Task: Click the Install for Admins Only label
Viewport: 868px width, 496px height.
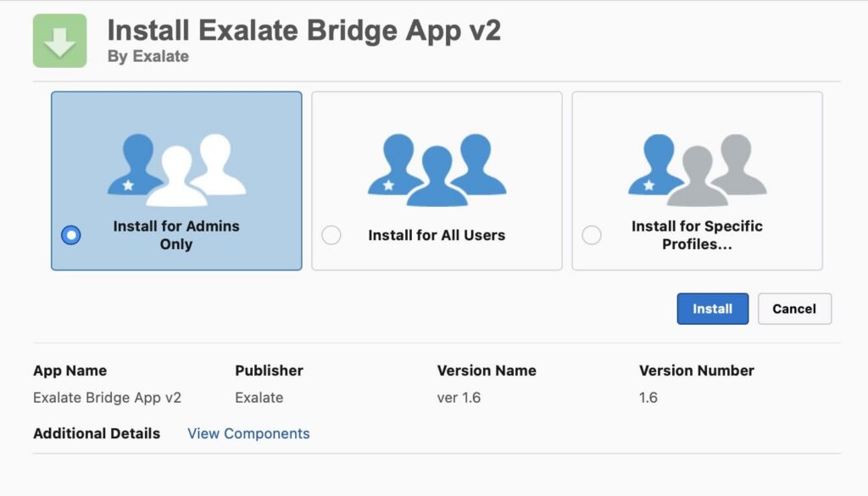Action: point(176,235)
